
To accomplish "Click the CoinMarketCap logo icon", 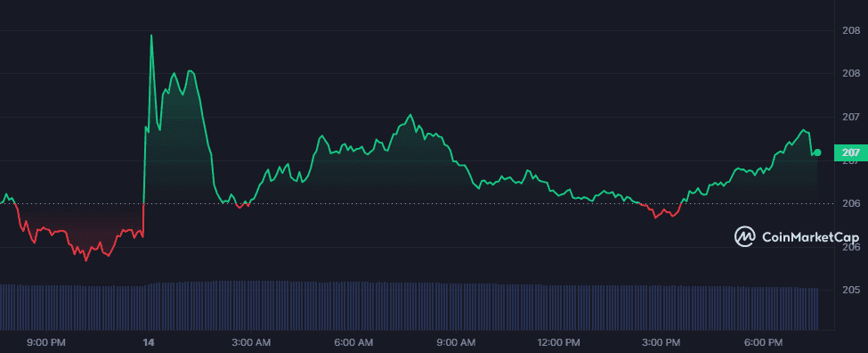I will coord(744,236).
